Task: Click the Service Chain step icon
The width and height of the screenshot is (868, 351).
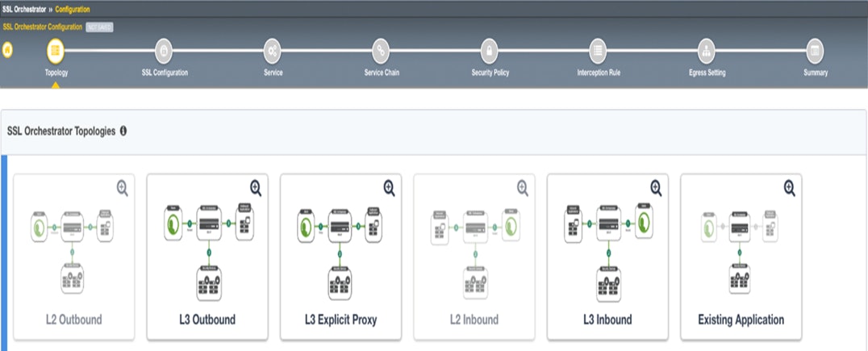Action: (x=382, y=50)
